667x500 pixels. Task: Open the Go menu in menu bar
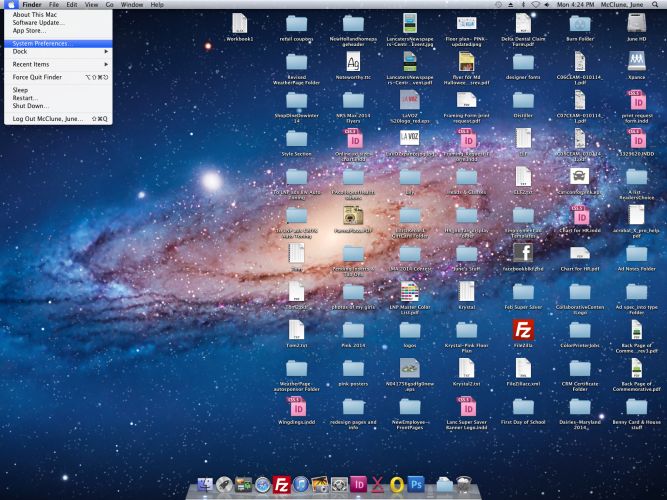tap(110, 5)
